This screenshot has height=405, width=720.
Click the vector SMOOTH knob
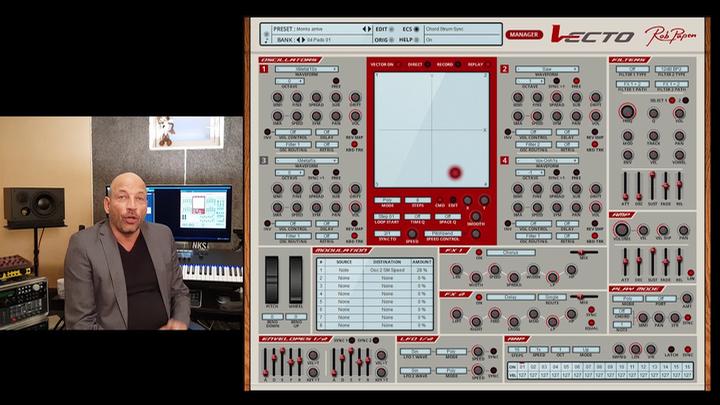(x=476, y=216)
